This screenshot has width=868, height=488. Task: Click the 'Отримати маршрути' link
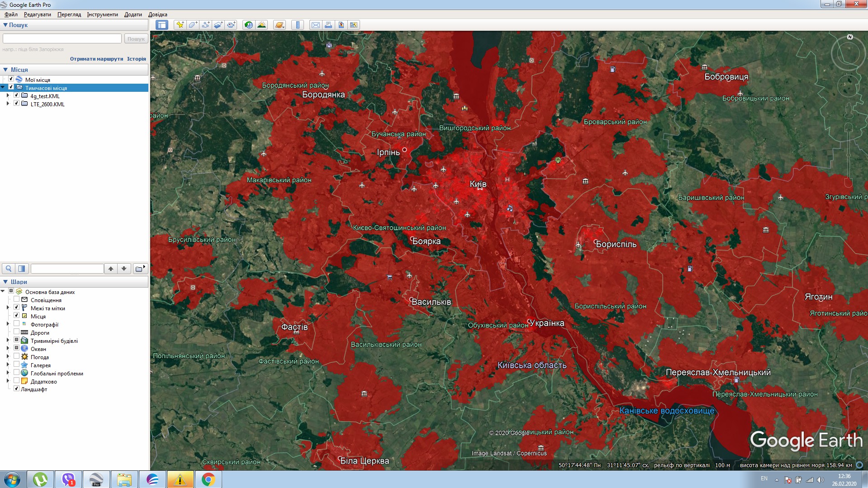coord(96,59)
